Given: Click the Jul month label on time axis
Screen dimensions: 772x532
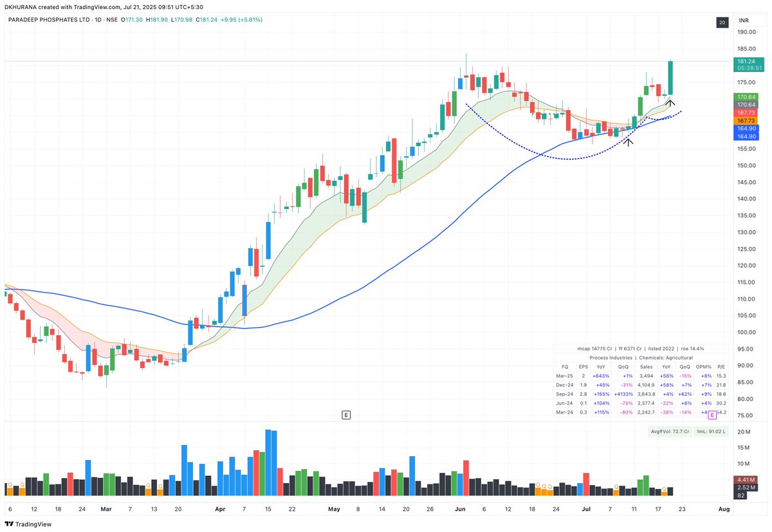Looking at the screenshot, I should [586, 509].
